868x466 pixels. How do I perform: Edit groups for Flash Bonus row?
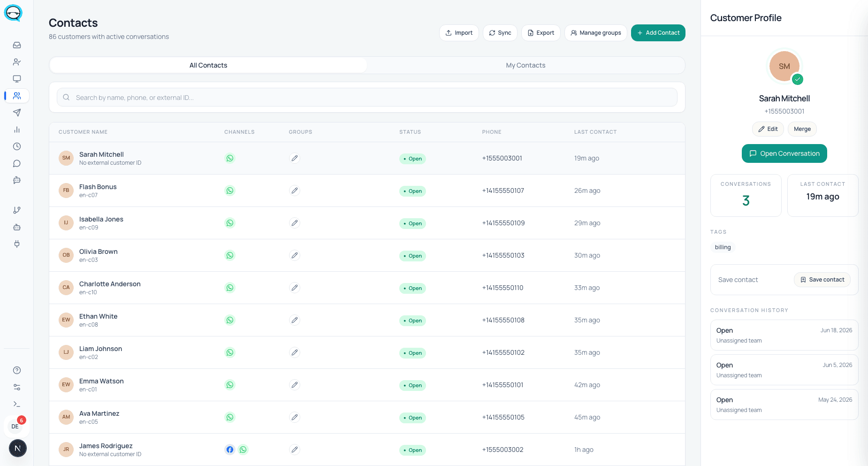pos(295,191)
